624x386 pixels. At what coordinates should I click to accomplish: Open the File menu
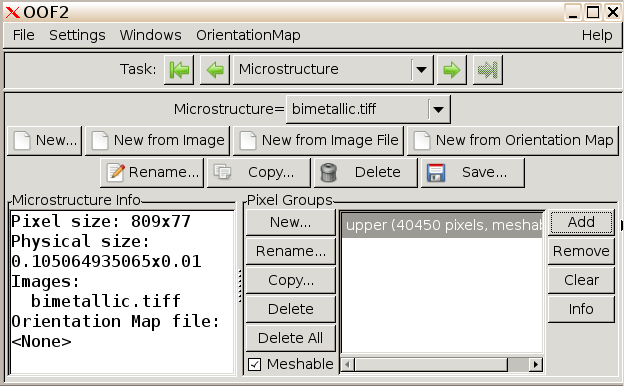coord(23,35)
